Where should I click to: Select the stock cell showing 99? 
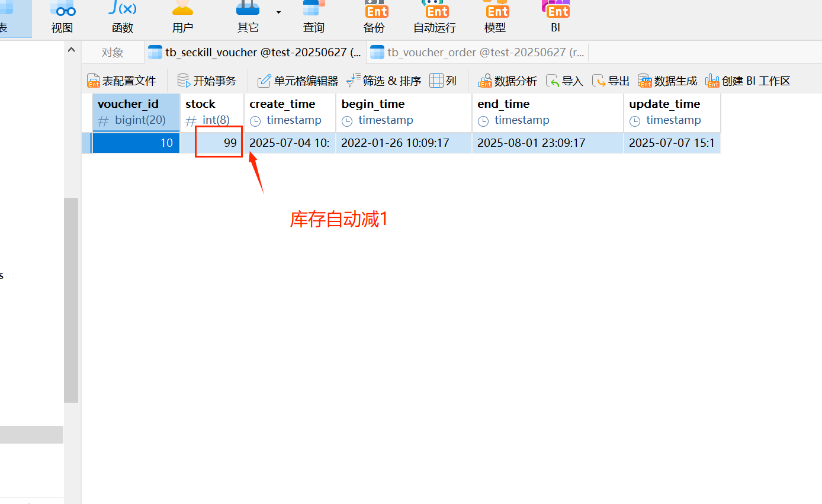219,142
